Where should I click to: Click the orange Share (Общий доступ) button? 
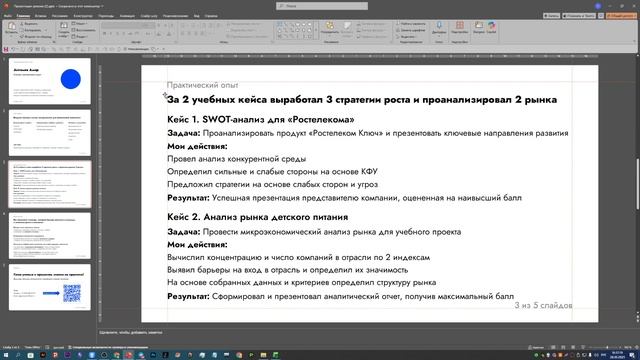coord(621,16)
